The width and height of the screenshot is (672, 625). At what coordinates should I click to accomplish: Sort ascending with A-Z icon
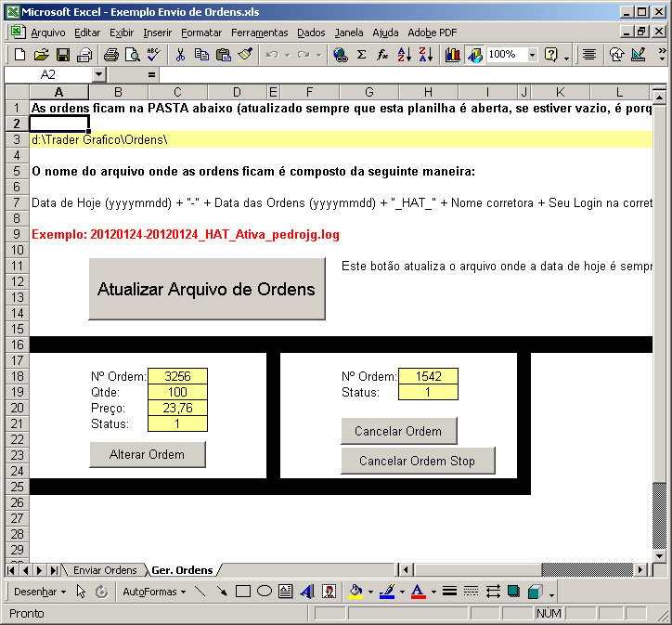pos(405,55)
